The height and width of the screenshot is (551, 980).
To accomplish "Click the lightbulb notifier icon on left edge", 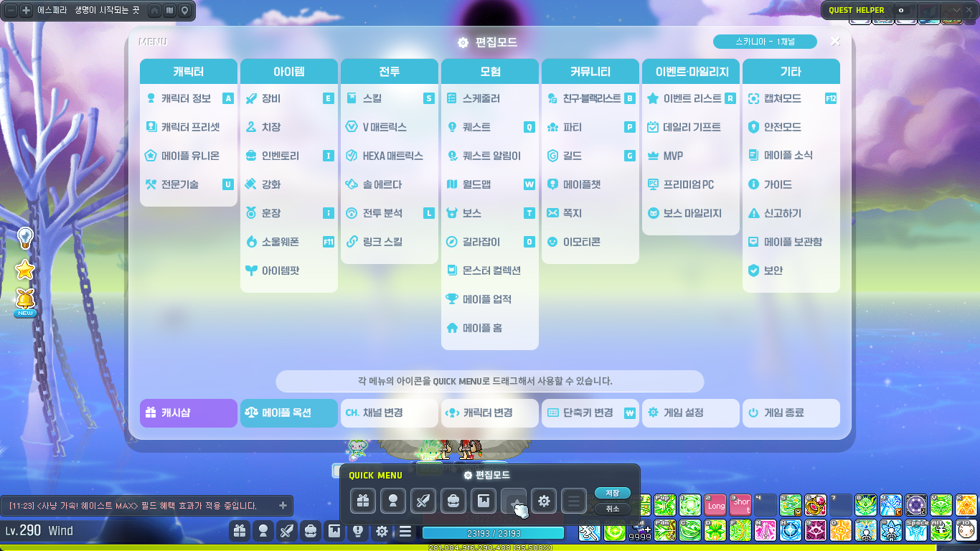I will tap(25, 237).
